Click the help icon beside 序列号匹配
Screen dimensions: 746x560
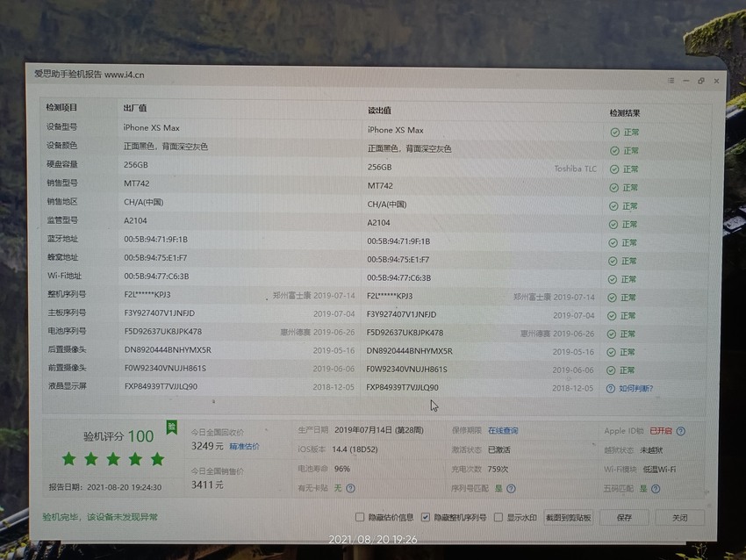coord(511,489)
